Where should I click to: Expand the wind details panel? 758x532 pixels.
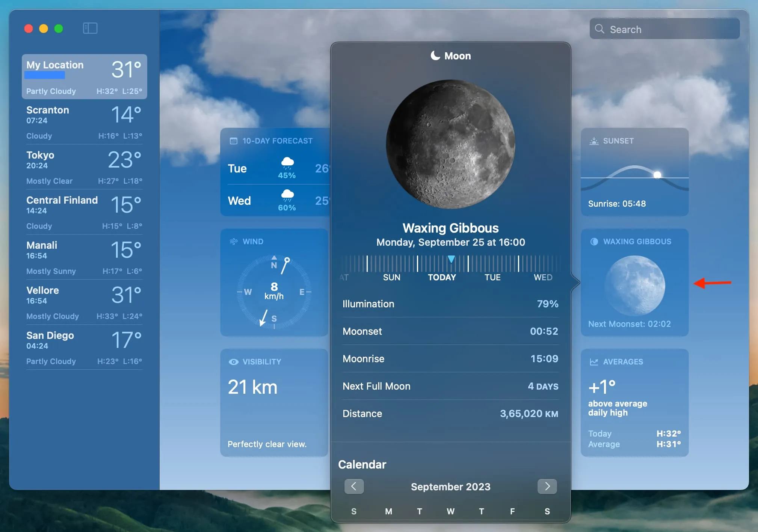coord(273,286)
